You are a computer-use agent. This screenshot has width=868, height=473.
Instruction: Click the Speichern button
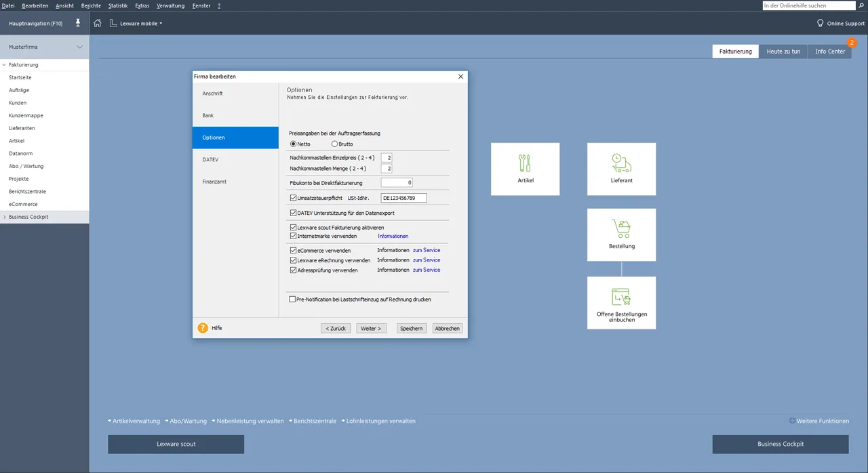coord(412,328)
